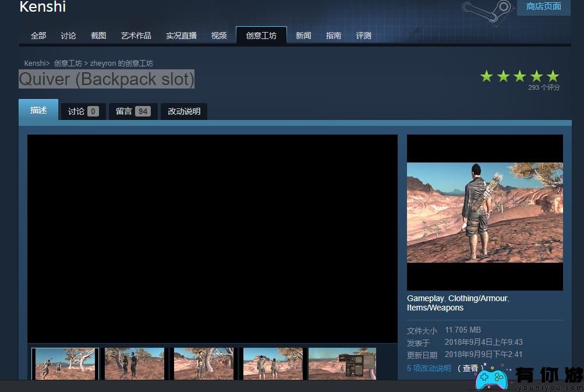The height and width of the screenshot is (392, 584).
Task: Click the Steam logo icon
Action: [x=485, y=10]
